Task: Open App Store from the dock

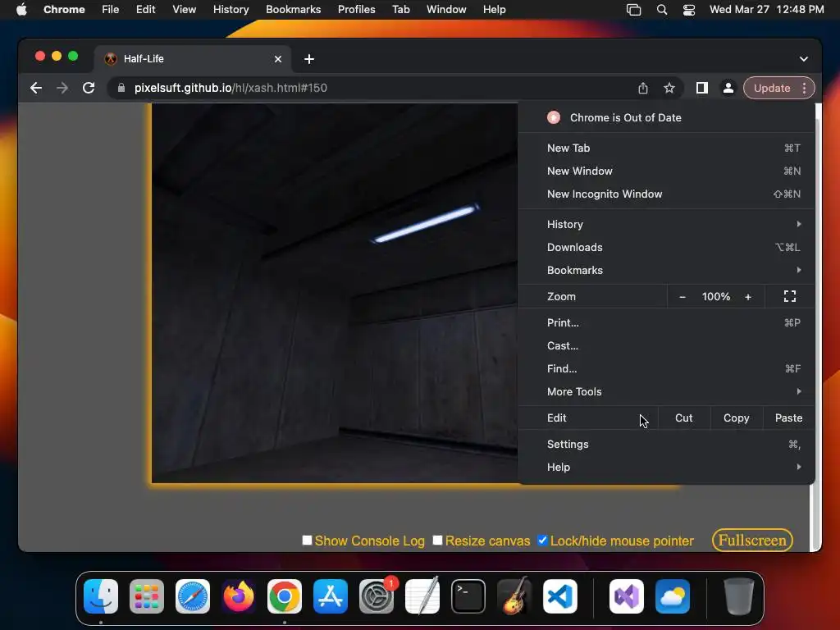Action: [x=331, y=596]
